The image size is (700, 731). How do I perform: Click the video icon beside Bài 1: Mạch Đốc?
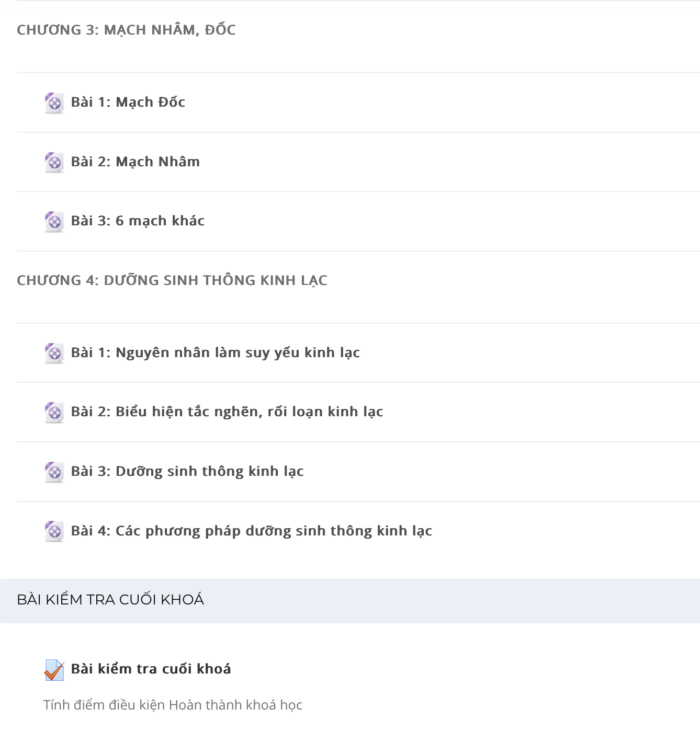[54, 102]
